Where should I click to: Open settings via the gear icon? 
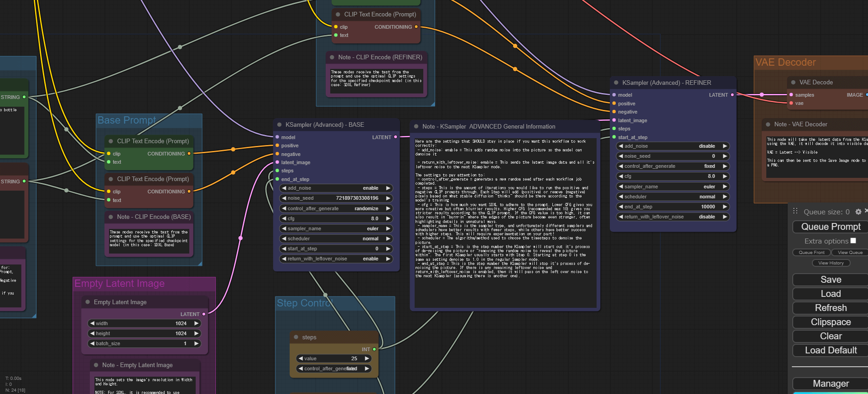(x=858, y=212)
